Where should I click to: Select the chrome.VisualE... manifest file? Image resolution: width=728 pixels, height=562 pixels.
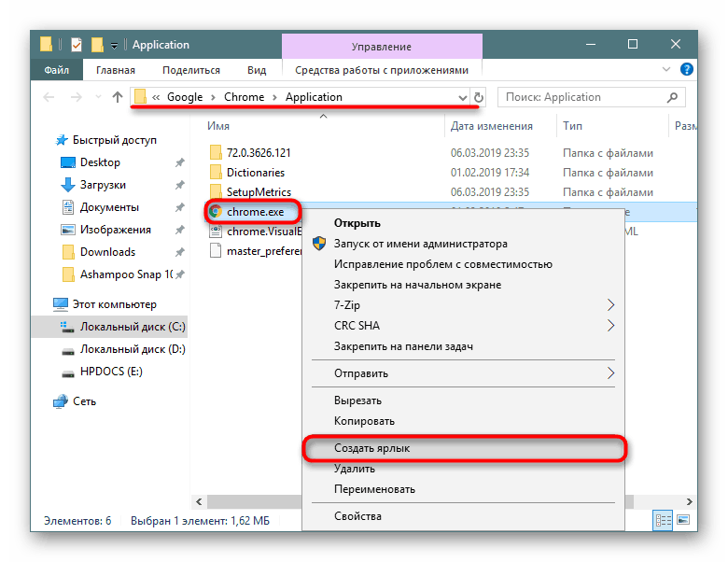(264, 232)
